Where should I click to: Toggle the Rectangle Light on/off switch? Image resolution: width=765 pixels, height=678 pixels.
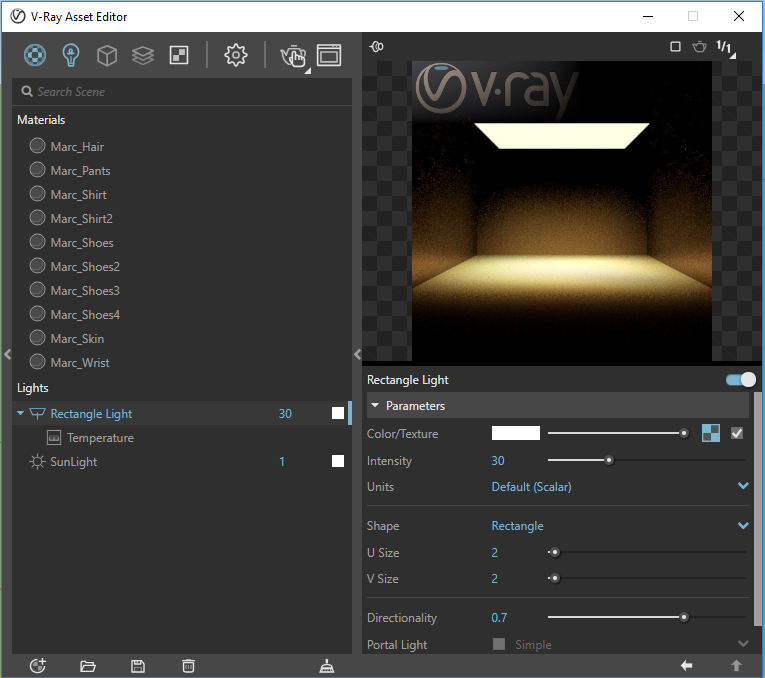tap(741, 379)
